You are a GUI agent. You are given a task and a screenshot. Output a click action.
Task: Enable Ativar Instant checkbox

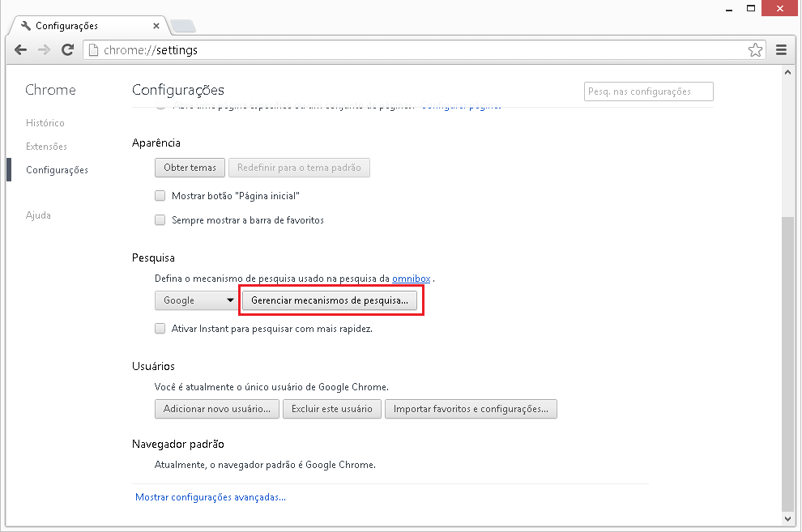[160, 329]
